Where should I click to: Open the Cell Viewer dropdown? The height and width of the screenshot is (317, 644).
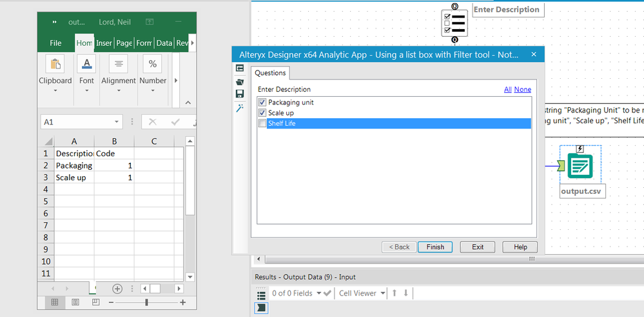pos(383,293)
